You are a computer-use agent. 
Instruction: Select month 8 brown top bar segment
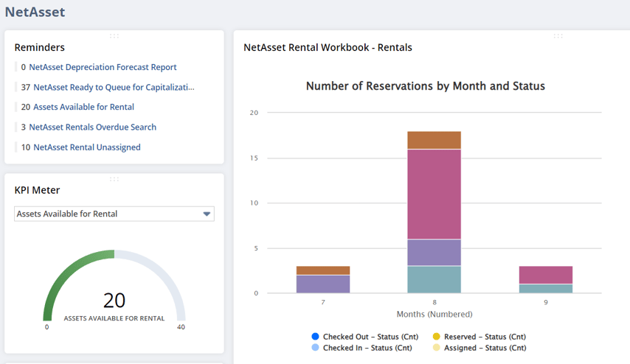(x=434, y=141)
